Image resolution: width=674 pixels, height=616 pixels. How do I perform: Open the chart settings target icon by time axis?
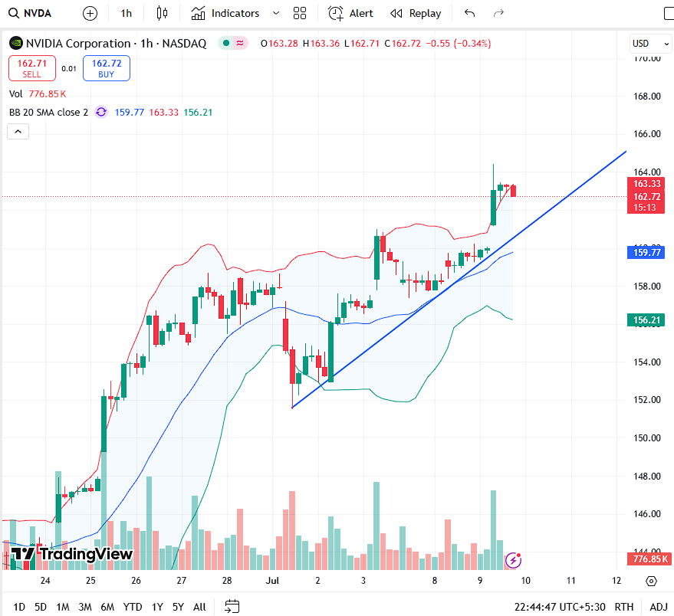pos(651,581)
